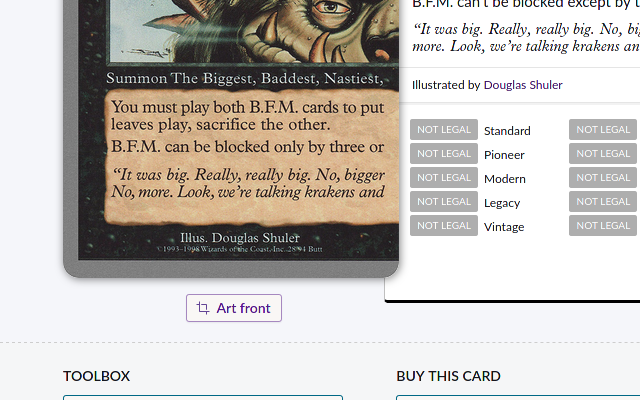This screenshot has height=400, width=640.
Task: Click the italic flavor text in details panel
Action: [526, 38]
